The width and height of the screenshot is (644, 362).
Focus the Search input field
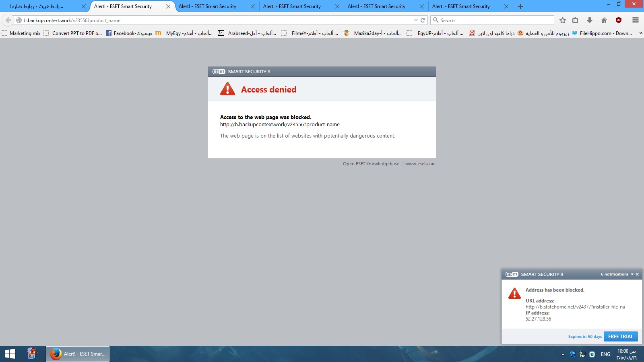coord(492,20)
